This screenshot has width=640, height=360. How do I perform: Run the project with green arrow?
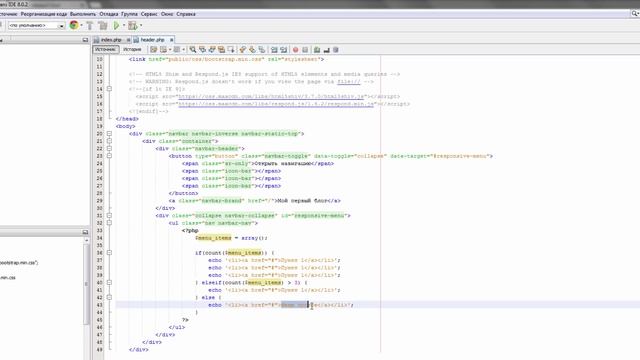(x=116, y=25)
